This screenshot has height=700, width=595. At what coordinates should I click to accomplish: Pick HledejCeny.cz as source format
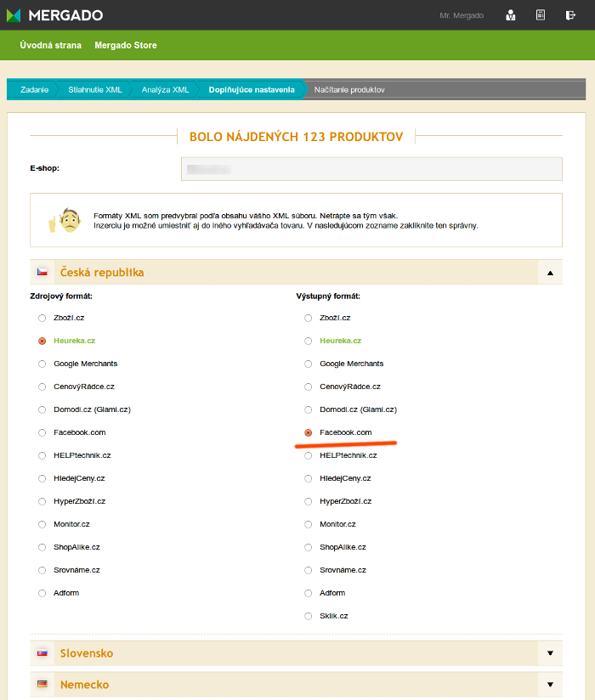(x=42, y=478)
